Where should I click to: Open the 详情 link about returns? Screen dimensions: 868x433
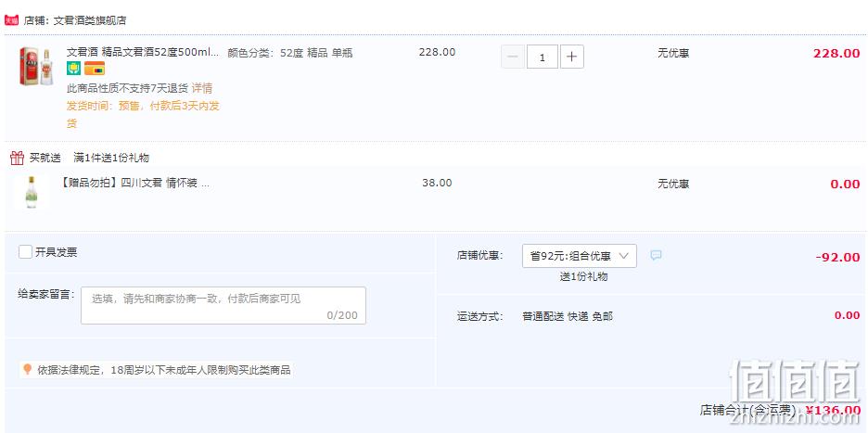click(x=202, y=89)
